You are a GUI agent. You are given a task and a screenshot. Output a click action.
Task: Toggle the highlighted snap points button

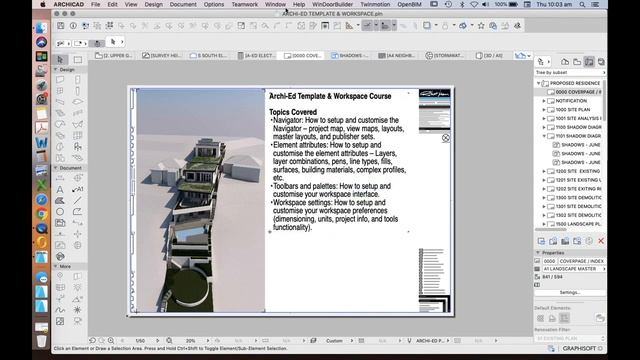click(385, 26)
